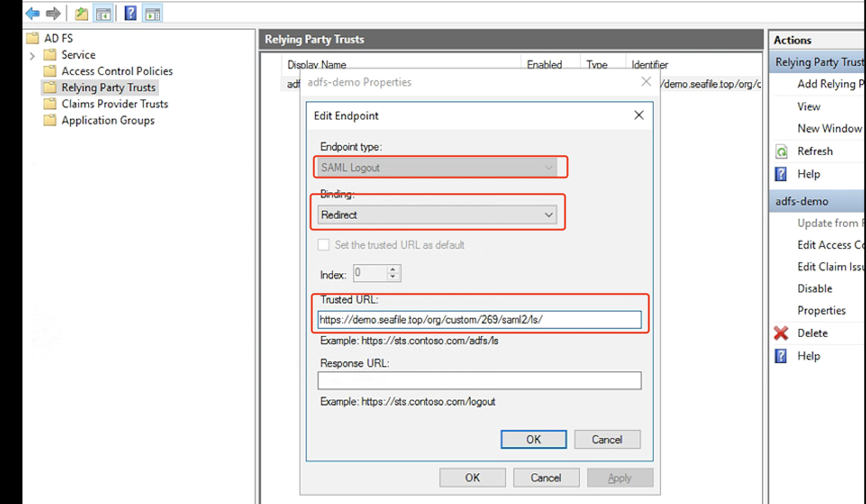Click Cancel in Edit Endpoint dialog
This screenshot has width=866, height=504.
click(x=607, y=440)
